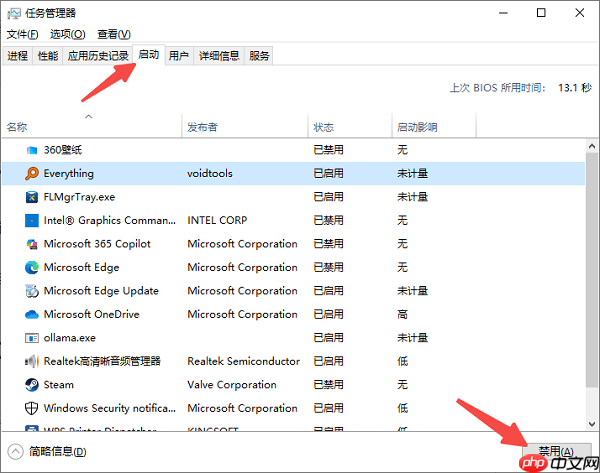Select Intel® Graphics Comman... entry

110,221
